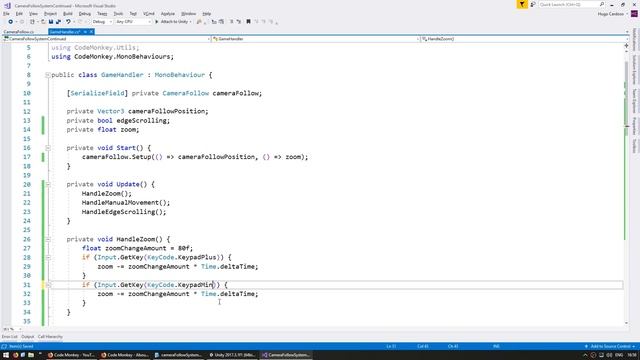Viewport: 640px width, 360px height.
Task: Open the Firefox icon pinned on the taskbar
Action: coord(16,355)
